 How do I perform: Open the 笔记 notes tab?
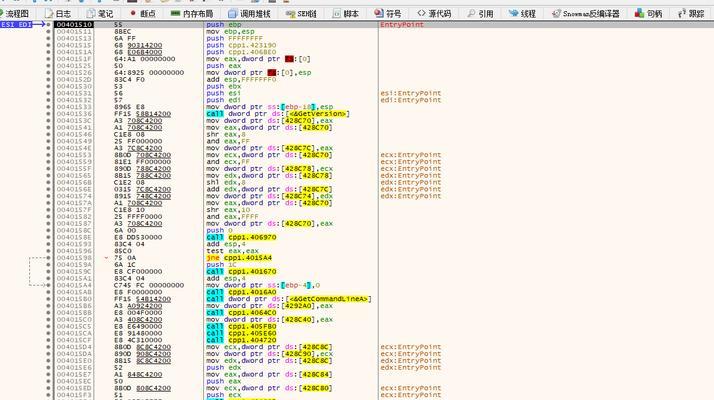click(x=100, y=14)
